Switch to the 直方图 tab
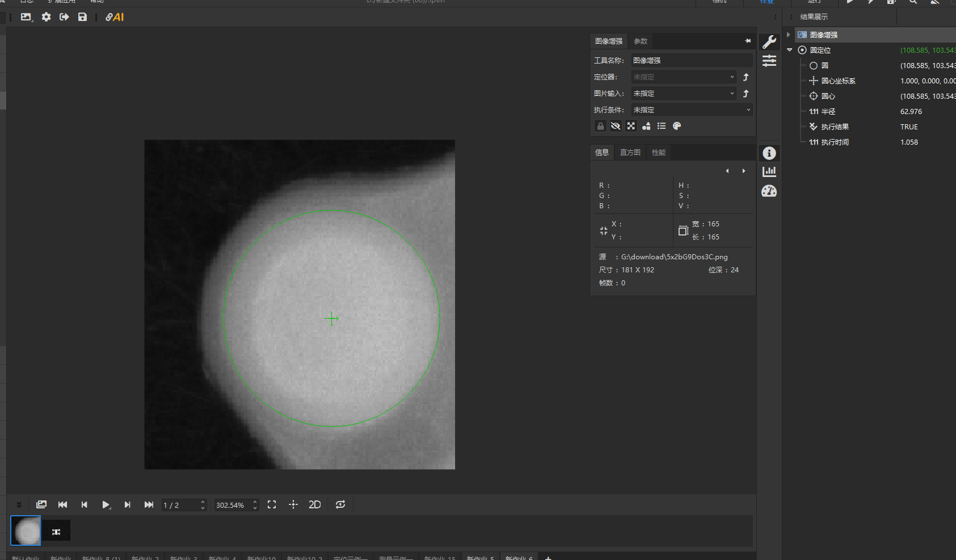This screenshot has height=560, width=956. click(x=630, y=152)
